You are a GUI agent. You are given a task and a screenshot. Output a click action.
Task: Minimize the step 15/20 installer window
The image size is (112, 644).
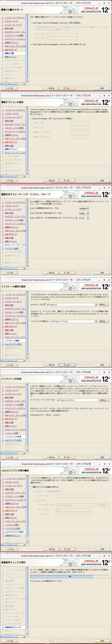pos(99,372)
